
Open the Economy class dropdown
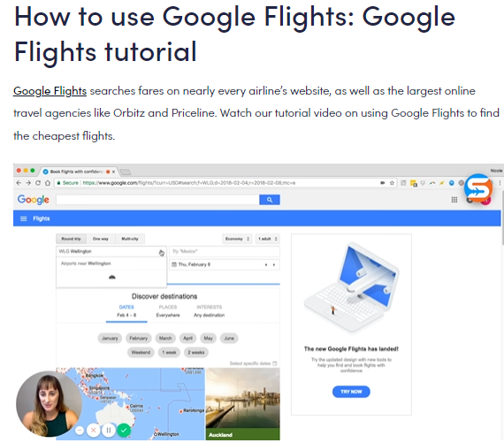coord(237,239)
